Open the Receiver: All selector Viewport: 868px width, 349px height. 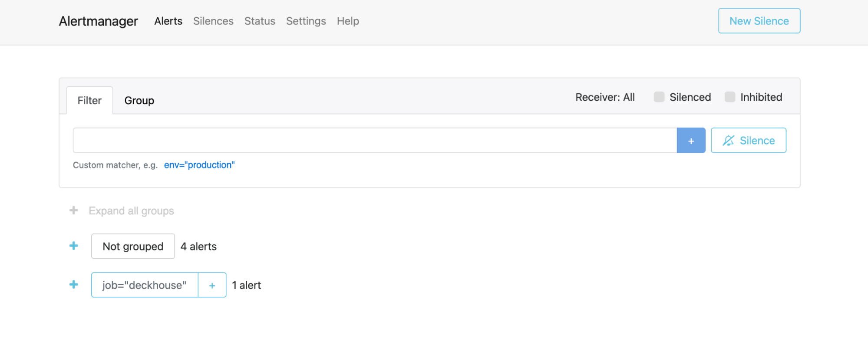(x=605, y=97)
